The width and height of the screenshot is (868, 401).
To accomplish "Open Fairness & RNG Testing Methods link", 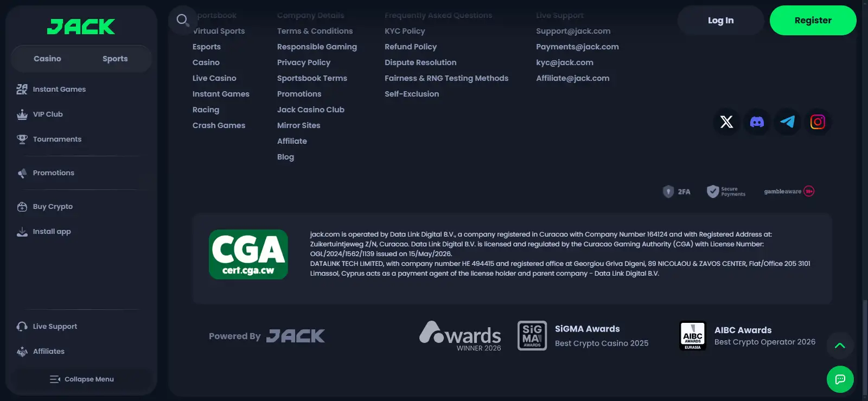I will (x=446, y=78).
